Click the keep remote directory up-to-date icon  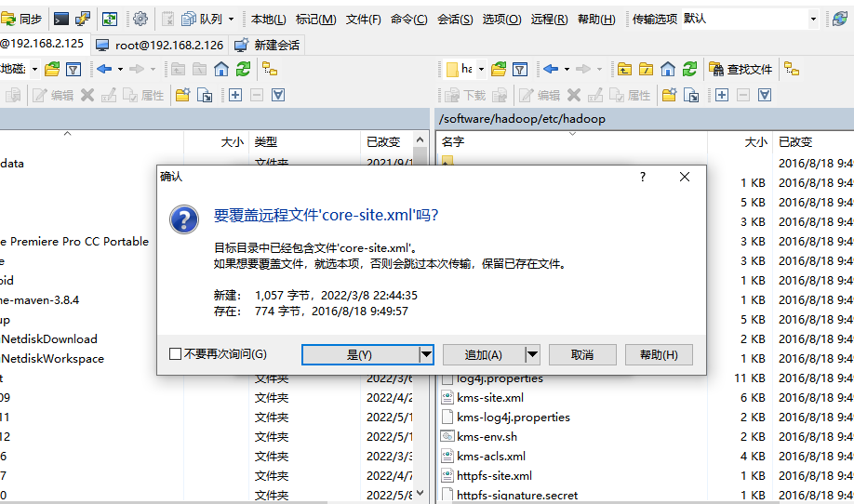pos(110,20)
